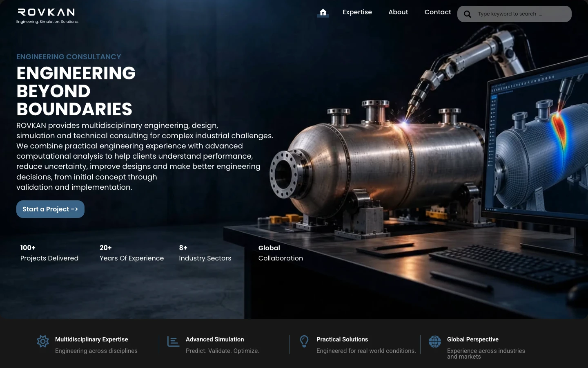The width and height of the screenshot is (588, 368).
Task: Click the 'ENGINEERING CONSULTANCY' subtitle
Action: [x=69, y=57]
